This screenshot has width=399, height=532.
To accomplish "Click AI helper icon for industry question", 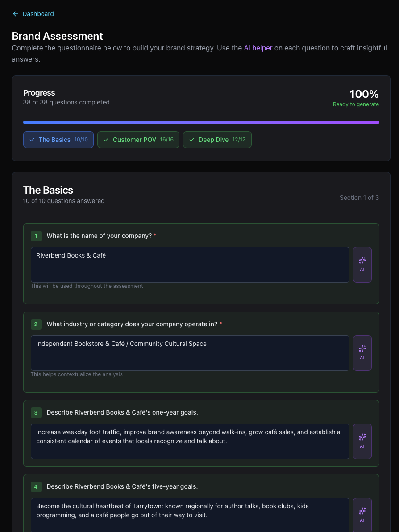I will pyautogui.click(x=362, y=353).
